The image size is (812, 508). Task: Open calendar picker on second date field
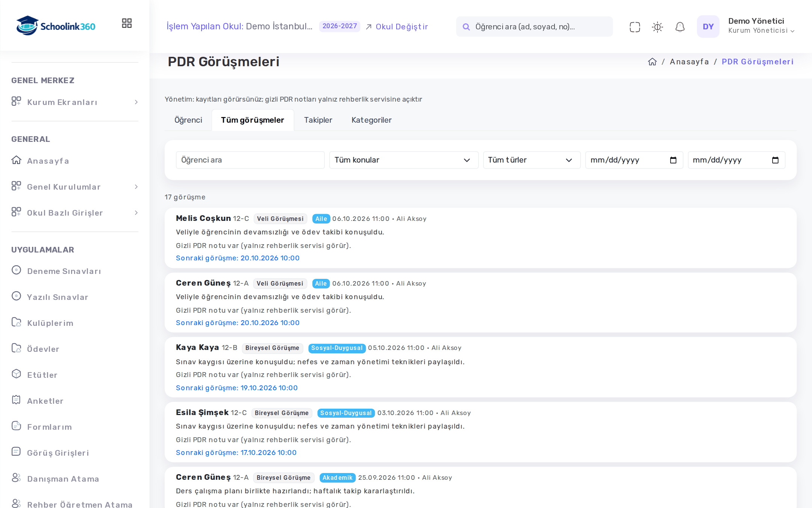click(775, 160)
